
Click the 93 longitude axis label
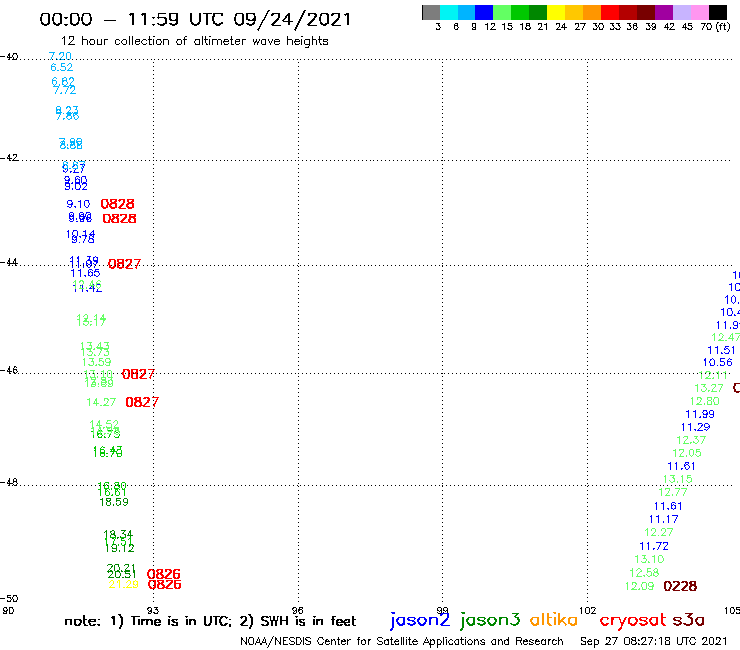(x=153, y=611)
